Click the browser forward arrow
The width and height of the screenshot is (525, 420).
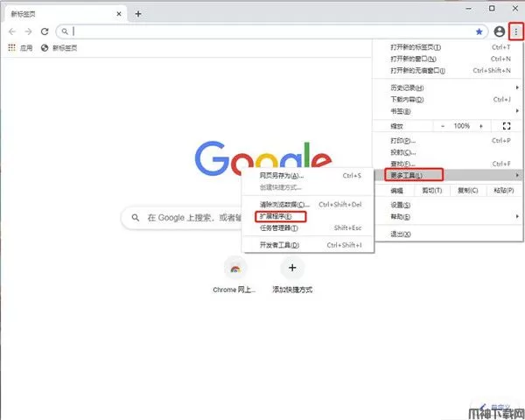[x=29, y=31]
